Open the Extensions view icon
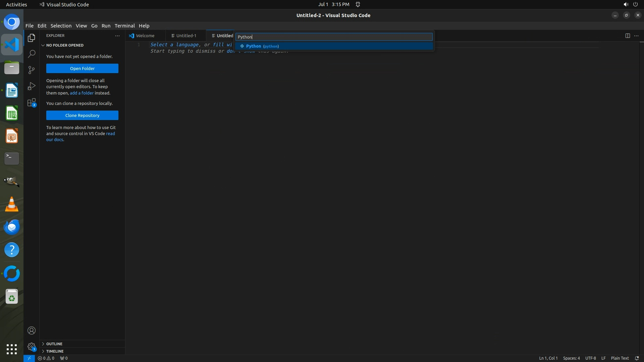Screen dimensions: 644x362 point(32,103)
